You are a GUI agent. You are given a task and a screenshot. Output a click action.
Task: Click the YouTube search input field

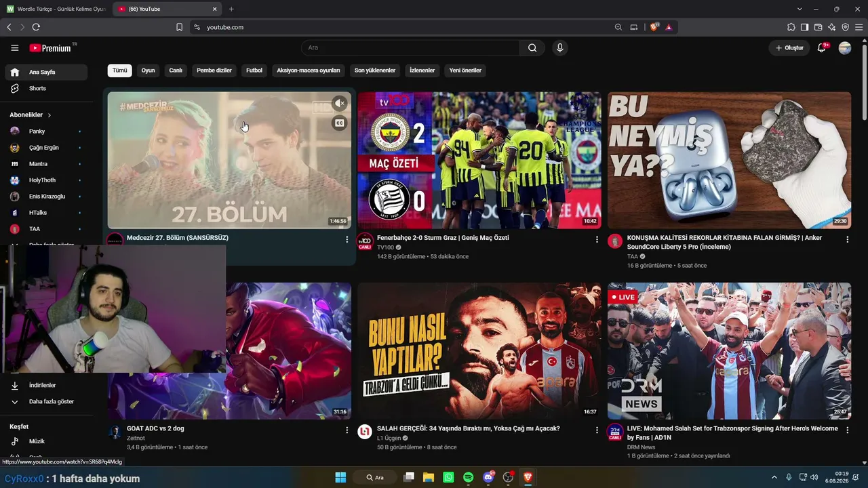[410, 48]
